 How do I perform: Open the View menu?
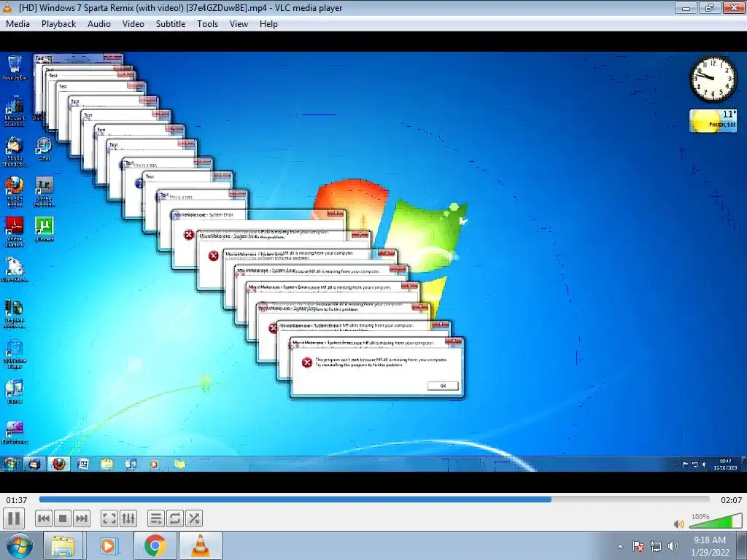(x=239, y=24)
